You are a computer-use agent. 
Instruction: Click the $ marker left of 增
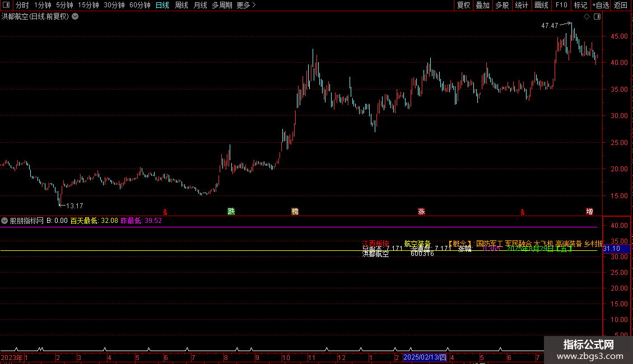coord(523,212)
